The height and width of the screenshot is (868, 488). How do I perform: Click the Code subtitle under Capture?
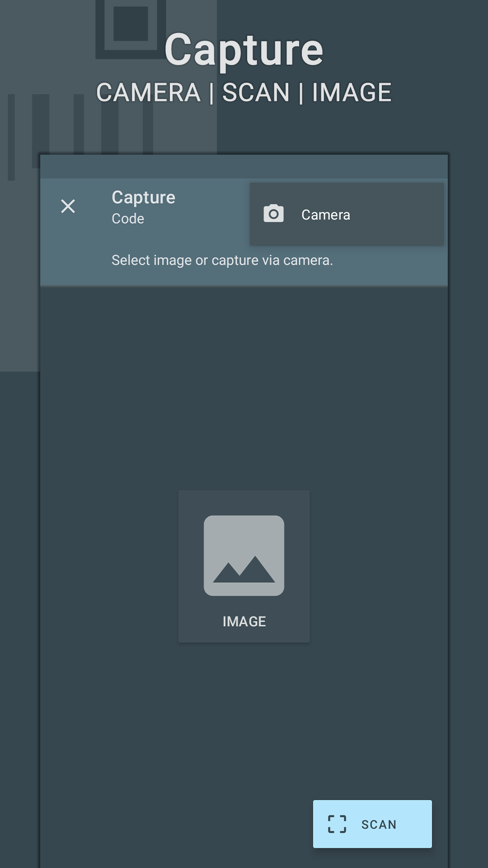(128, 219)
